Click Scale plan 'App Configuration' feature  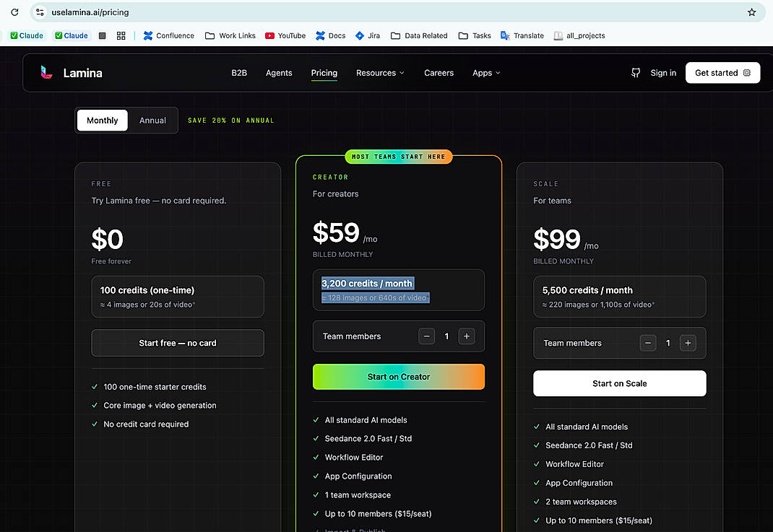point(579,483)
